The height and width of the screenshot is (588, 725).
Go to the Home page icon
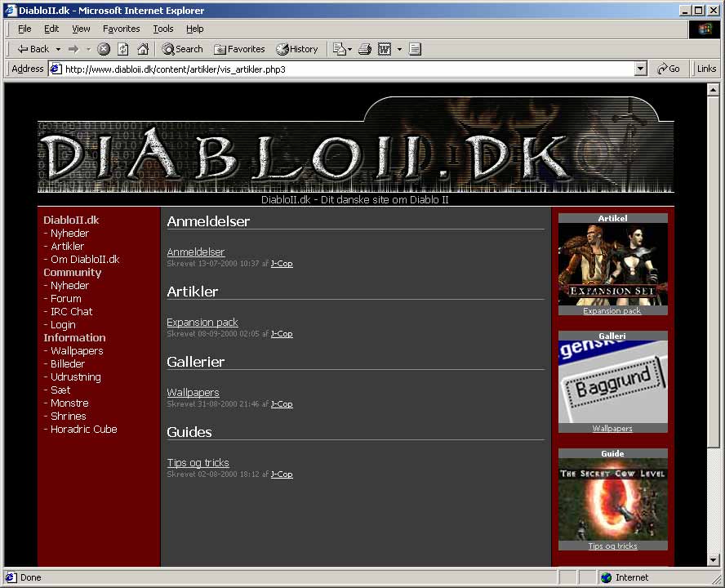143,49
